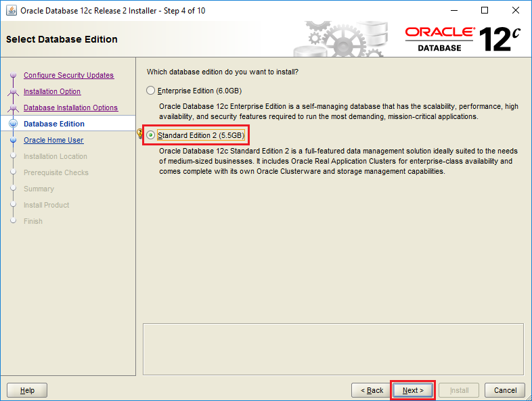Viewport: 532px width, 401px height.
Task: Click the Oracle 12c Database logo
Action: (x=463, y=39)
